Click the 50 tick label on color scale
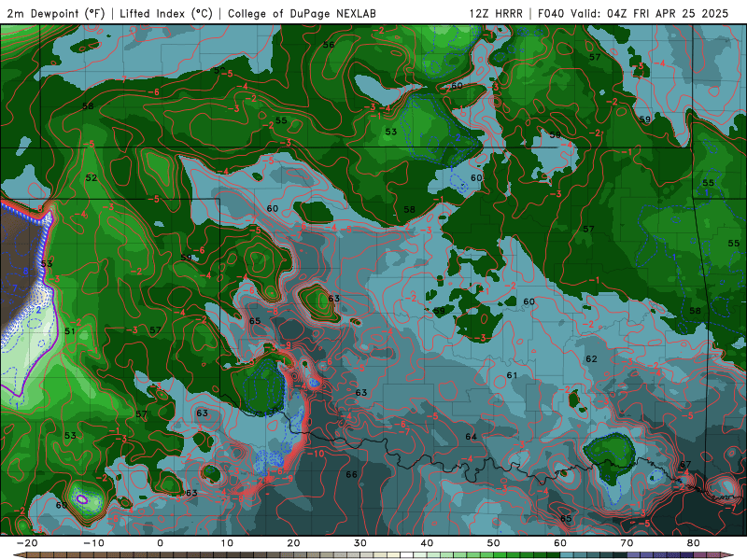Viewport: 747px width, 560px height. (x=494, y=543)
